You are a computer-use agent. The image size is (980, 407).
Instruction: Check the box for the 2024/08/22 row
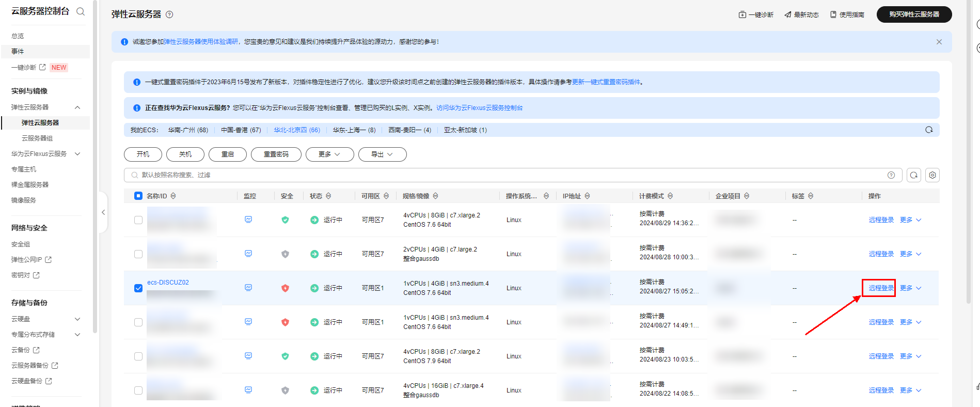(x=138, y=390)
